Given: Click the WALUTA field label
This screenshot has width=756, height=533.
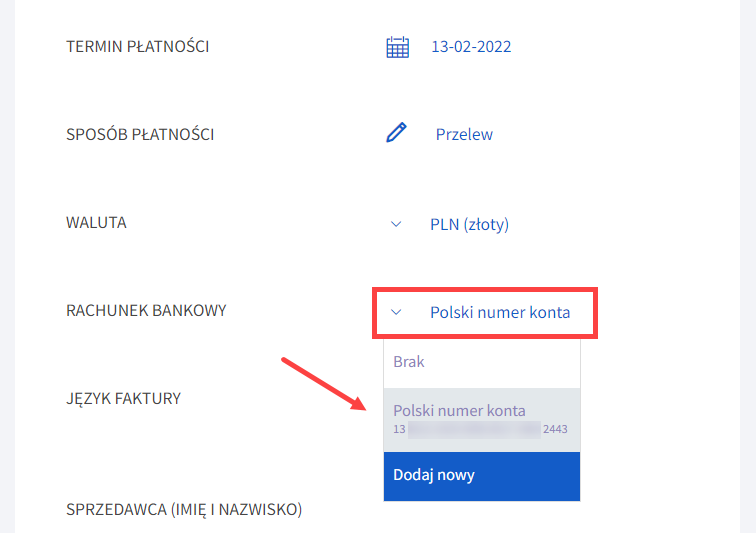Looking at the screenshot, I should 96,223.
